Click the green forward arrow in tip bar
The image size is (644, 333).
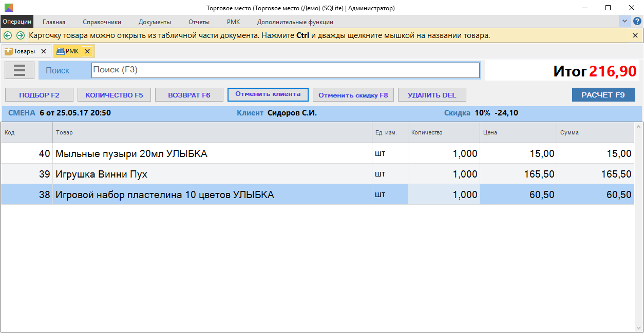(21, 35)
